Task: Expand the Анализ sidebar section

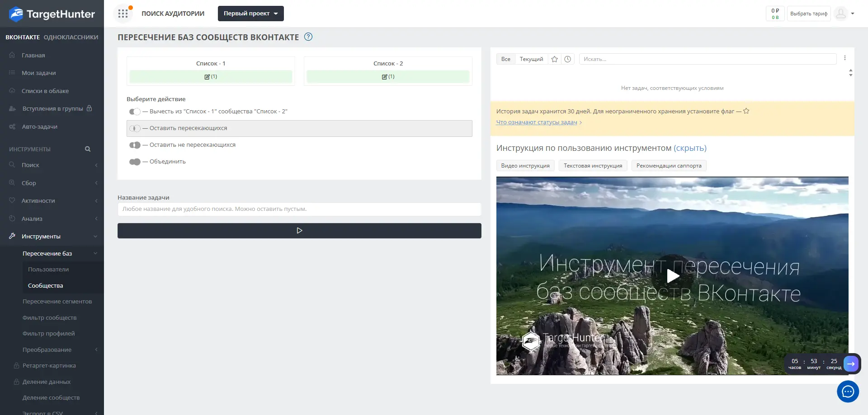Action: 96,219
